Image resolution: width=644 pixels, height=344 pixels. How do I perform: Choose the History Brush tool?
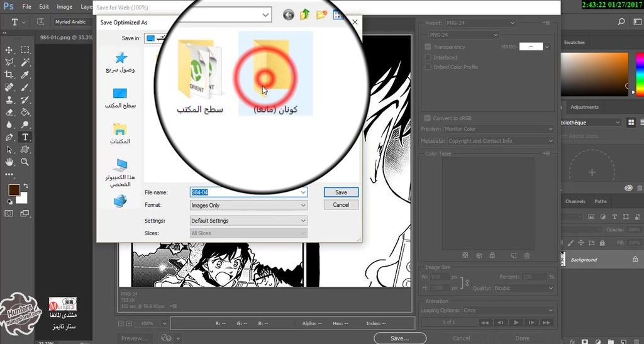tap(25, 100)
